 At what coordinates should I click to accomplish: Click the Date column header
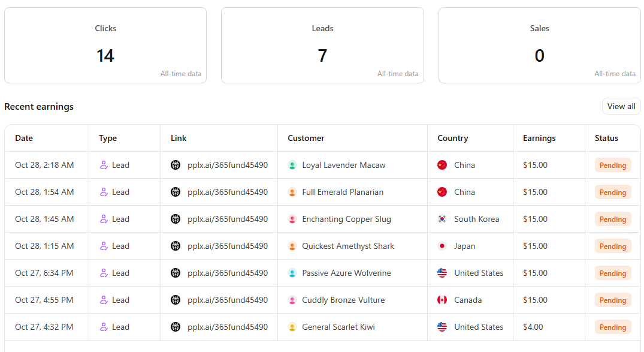pos(24,138)
